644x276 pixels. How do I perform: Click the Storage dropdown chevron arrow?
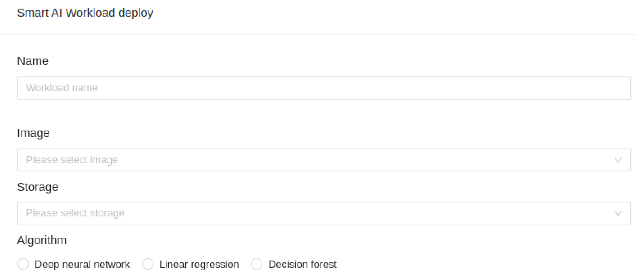[618, 213]
